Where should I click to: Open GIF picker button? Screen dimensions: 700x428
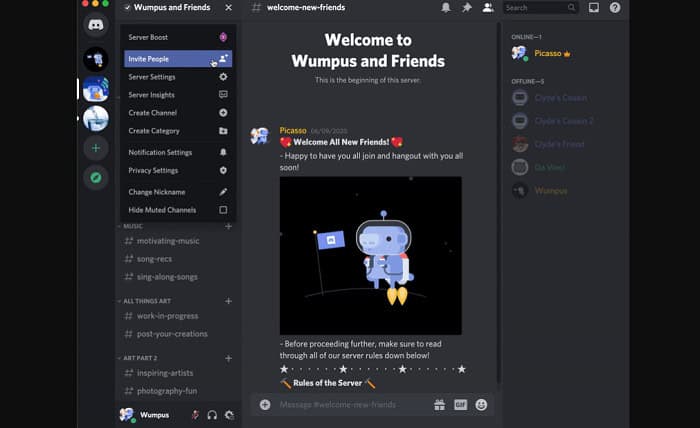460,405
